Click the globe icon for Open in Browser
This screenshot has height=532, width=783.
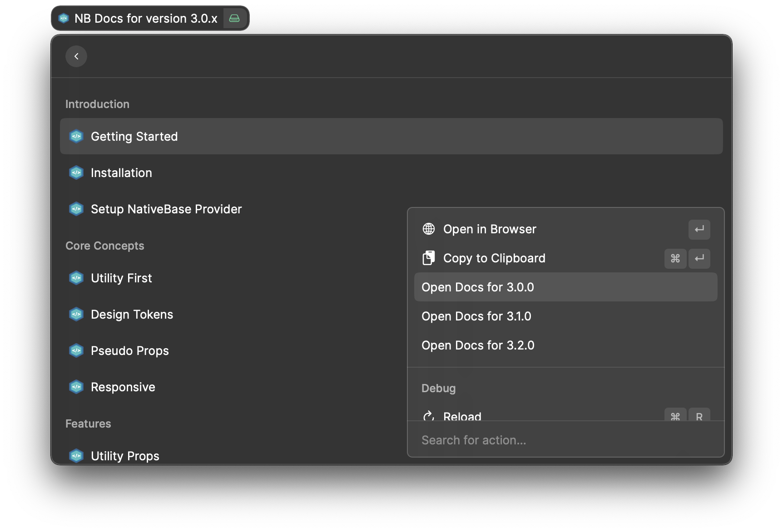(429, 229)
